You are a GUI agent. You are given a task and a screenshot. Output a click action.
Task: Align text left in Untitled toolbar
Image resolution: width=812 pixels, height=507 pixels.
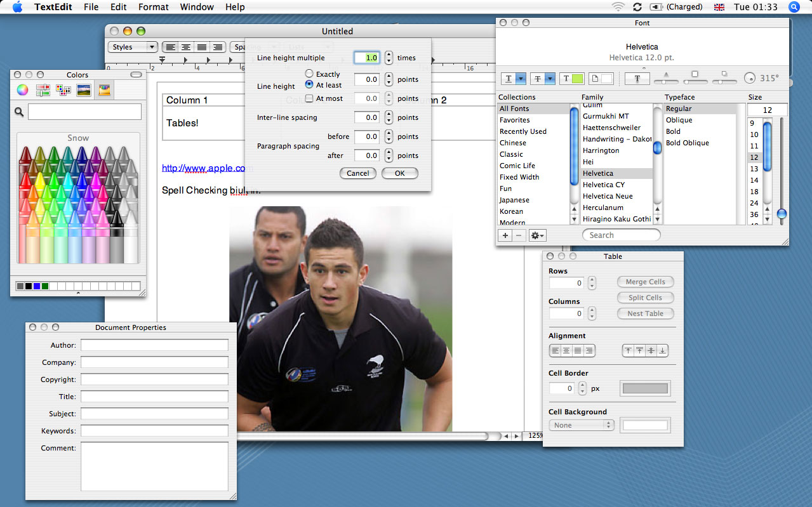pos(170,47)
